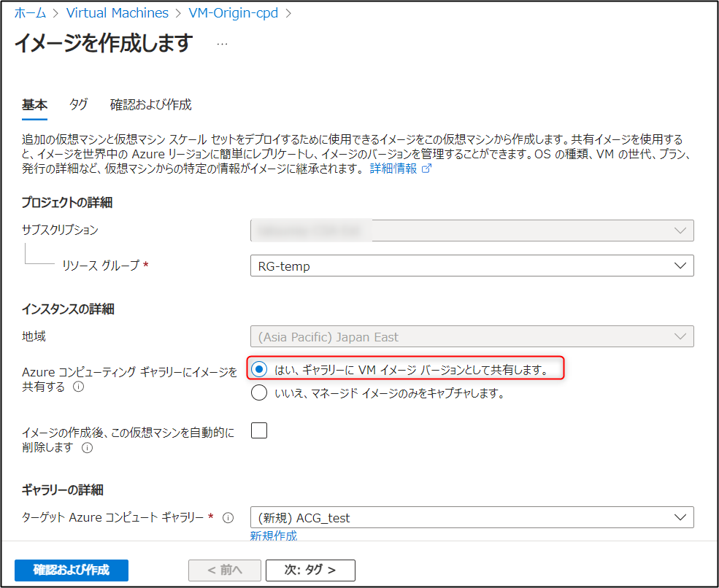Click the ギャラリーの詳細 heading text
Image resolution: width=719 pixels, height=588 pixels.
pyautogui.click(x=62, y=490)
